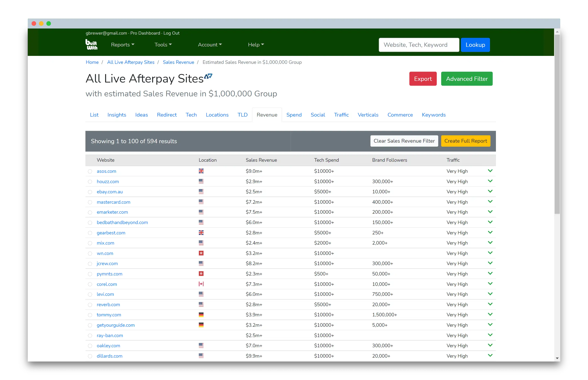588x380 pixels.
Task: Select the ebay.com.au row radio button
Action: click(x=90, y=192)
